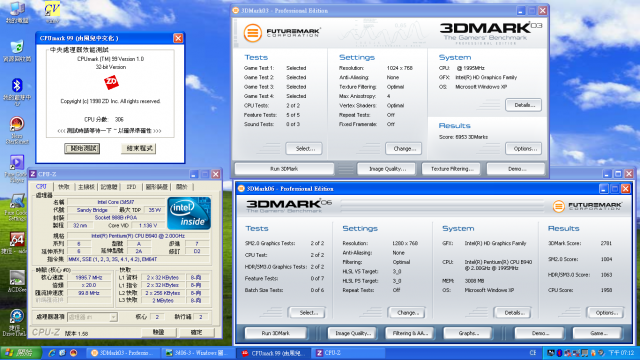Image resolution: width=640 pixels, height=360 pixels.
Task: Click Select... under Tests in 3DMark03
Action: pyautogui.click(x=304, y=149)
